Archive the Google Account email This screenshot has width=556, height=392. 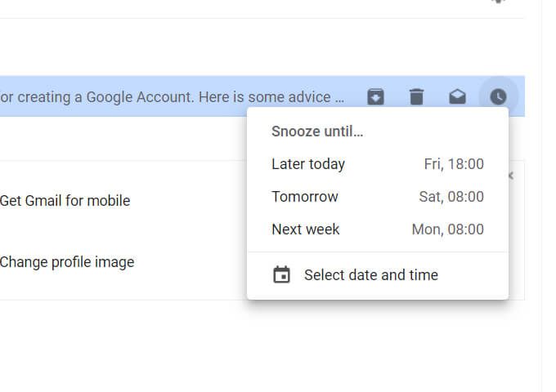point(375,96)
